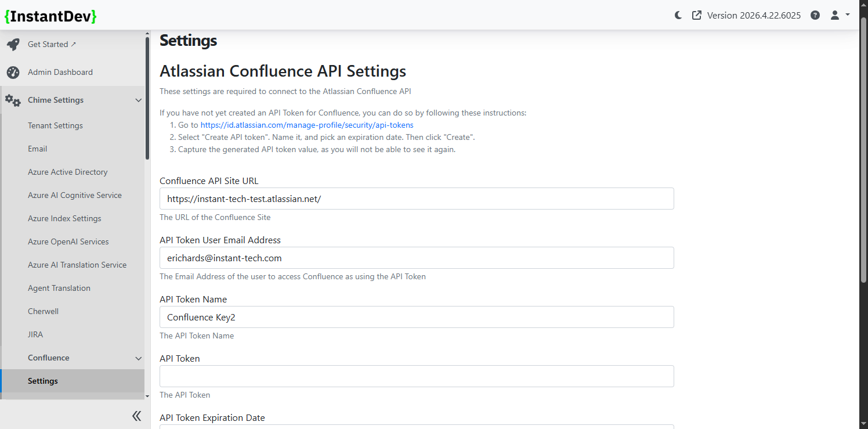The image size is (868, 429).
Task: Click 'The URL of the Confluence Site' hint
Action: (215, 218)
